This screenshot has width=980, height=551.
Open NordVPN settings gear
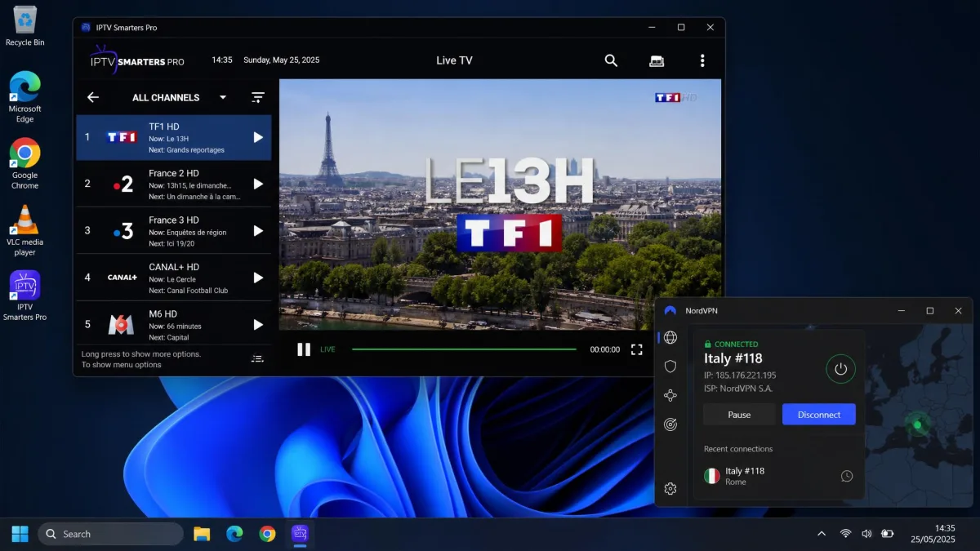pyautogui.click(x=670, y=489)
